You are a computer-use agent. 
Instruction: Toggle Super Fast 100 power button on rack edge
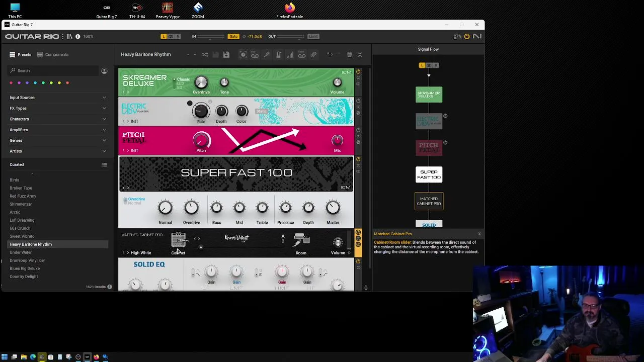coord(358,159)
